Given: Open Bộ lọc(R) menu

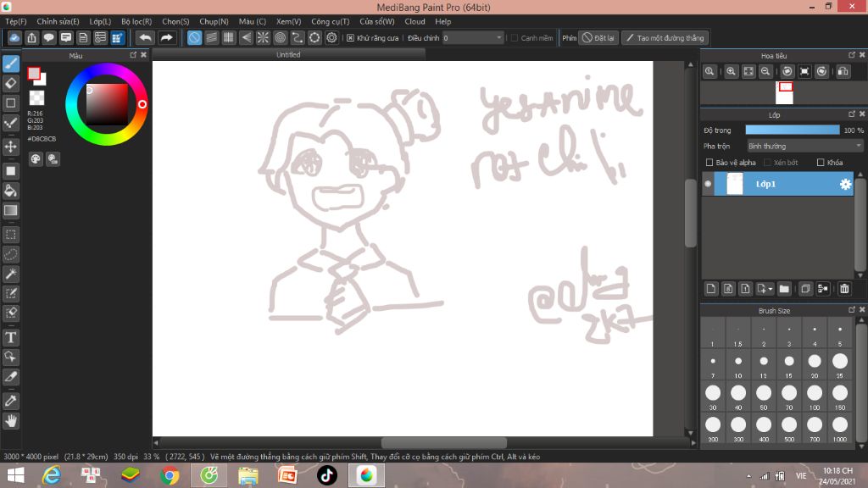Looking at the screenshot, I should [136, 21].
